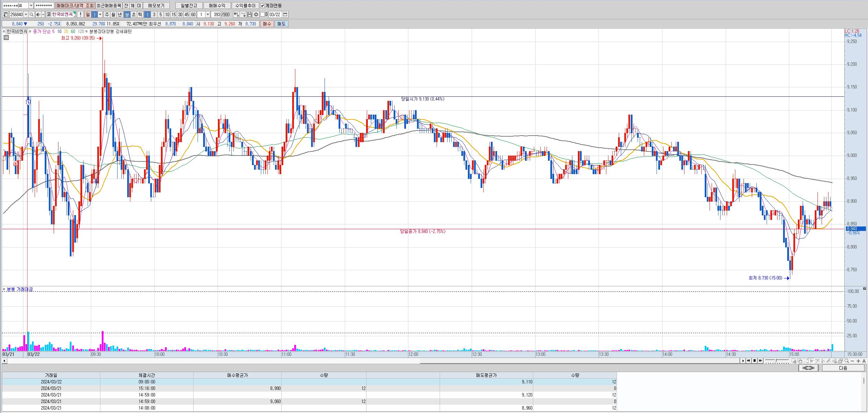Click the exclamation stock info icon
868x413 pixels.
(x=80, y=14)
